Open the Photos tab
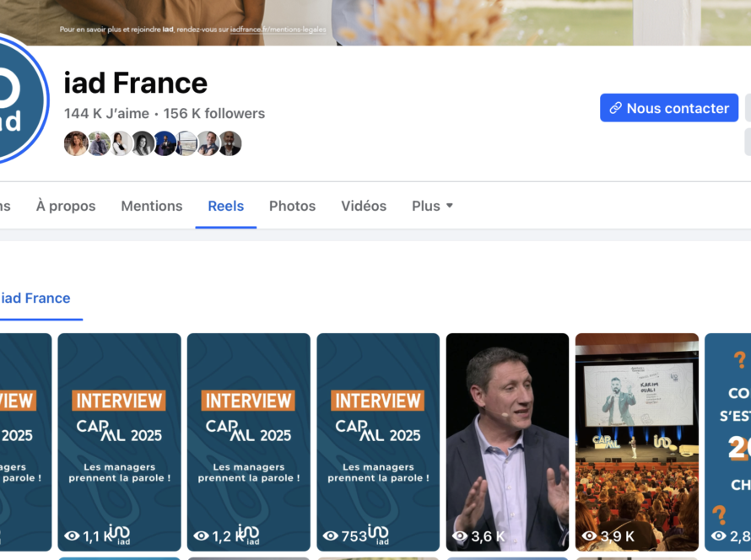The image size is (751, 560). click(292, 206)
